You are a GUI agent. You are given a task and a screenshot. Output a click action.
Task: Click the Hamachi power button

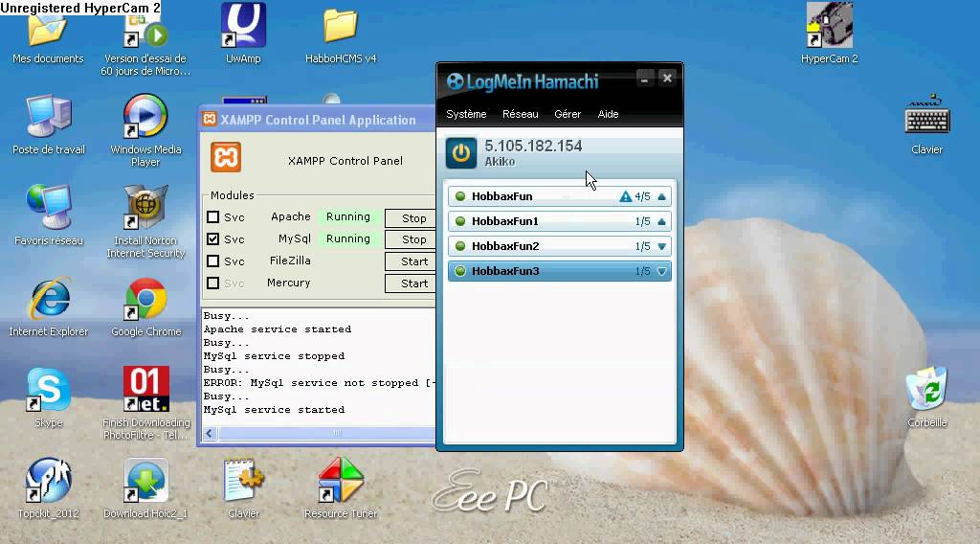coord(461,153)
